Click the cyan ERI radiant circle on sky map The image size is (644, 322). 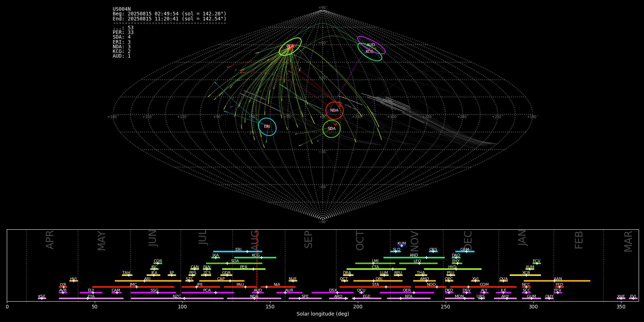coord(267,127)
